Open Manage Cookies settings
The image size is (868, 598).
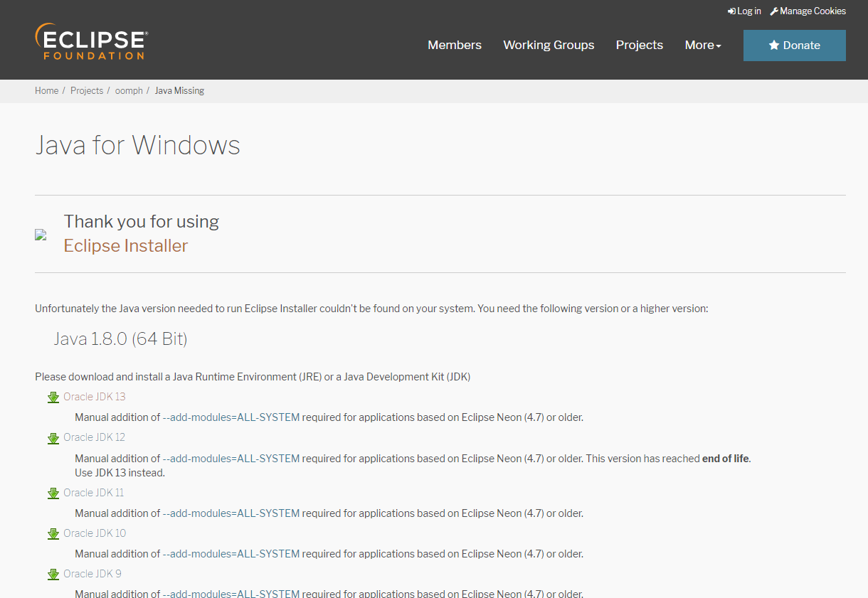808,11
